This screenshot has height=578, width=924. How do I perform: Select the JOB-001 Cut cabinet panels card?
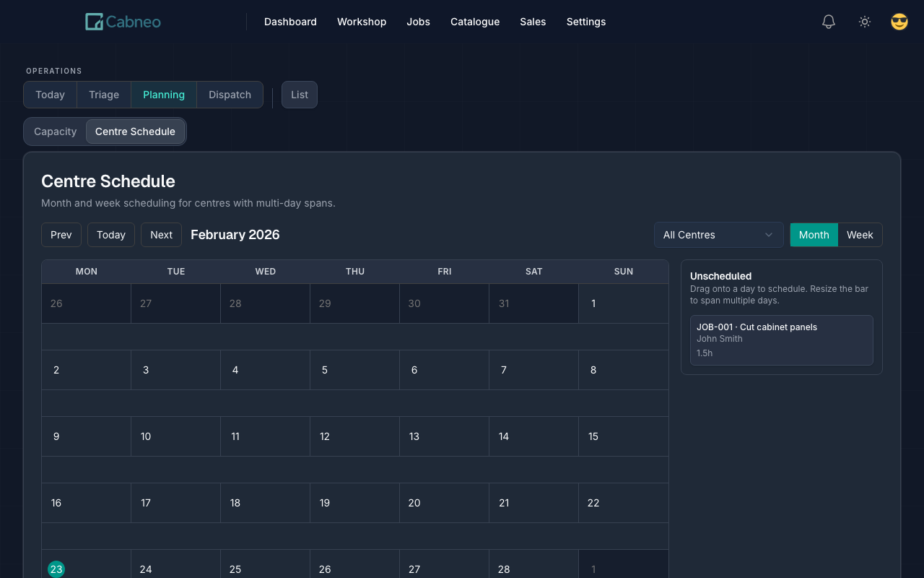point(782,340)
